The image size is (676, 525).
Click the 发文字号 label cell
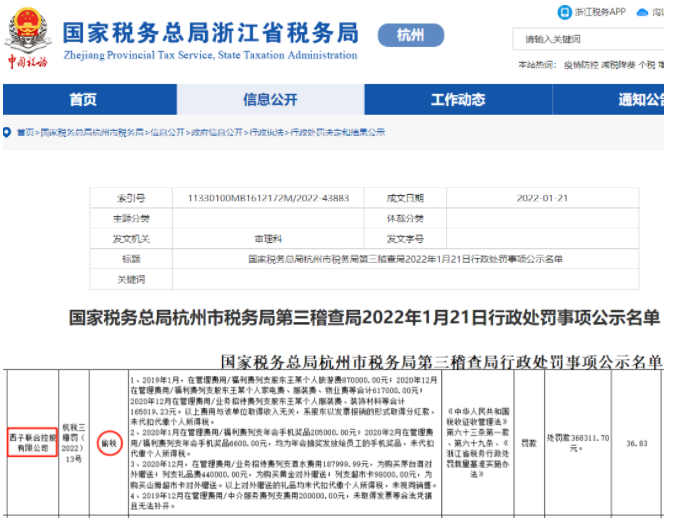coord(405,239)
